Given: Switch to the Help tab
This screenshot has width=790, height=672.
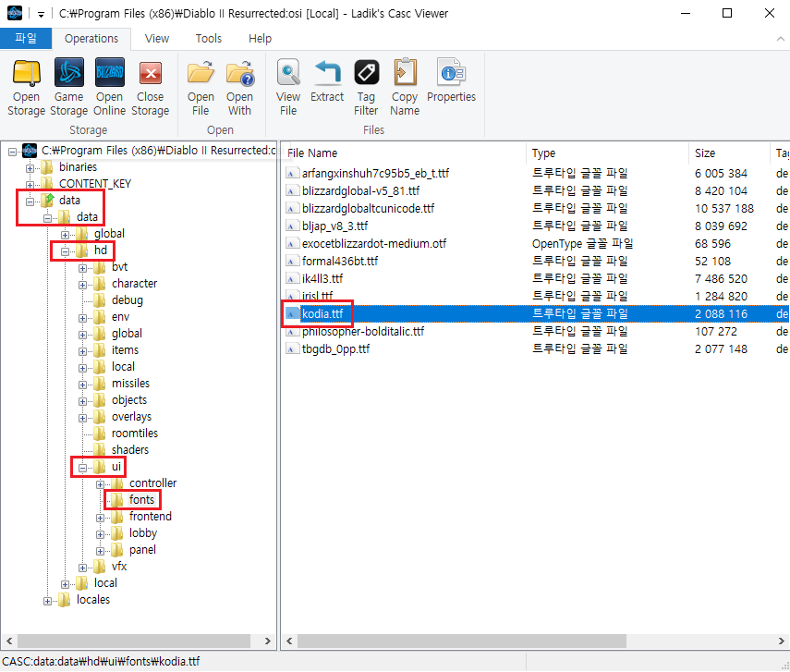Looking at the screenshot, I should 260,39.
